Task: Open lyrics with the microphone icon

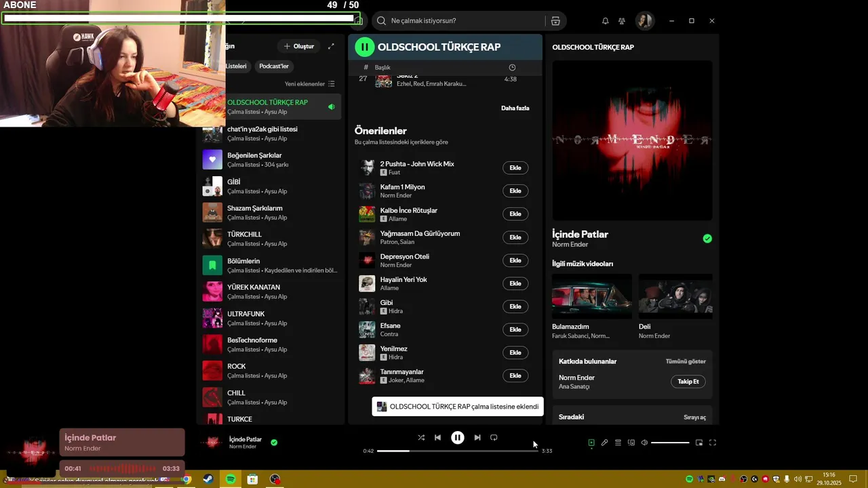Action: coord(604,443)
